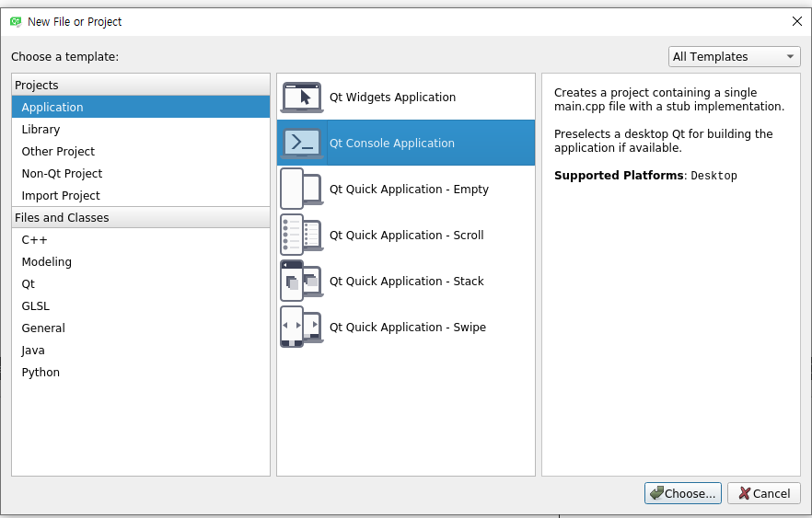Click the Qt Creator logo in title bar

[x=16, y=22]
